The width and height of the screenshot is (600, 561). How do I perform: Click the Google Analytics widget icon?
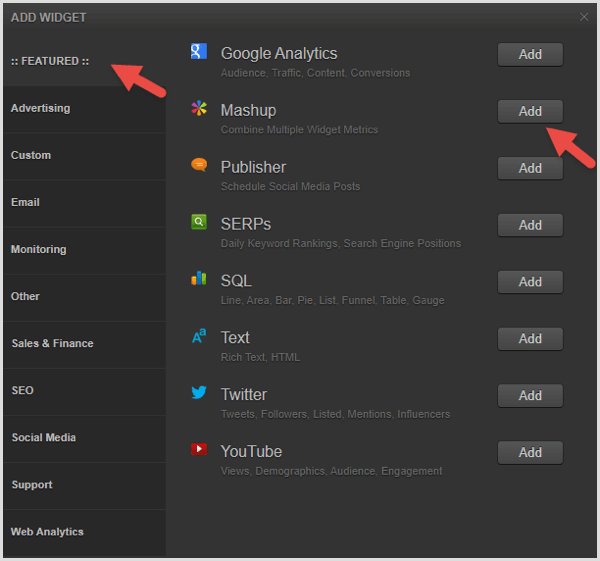click(x=199, y=51)
